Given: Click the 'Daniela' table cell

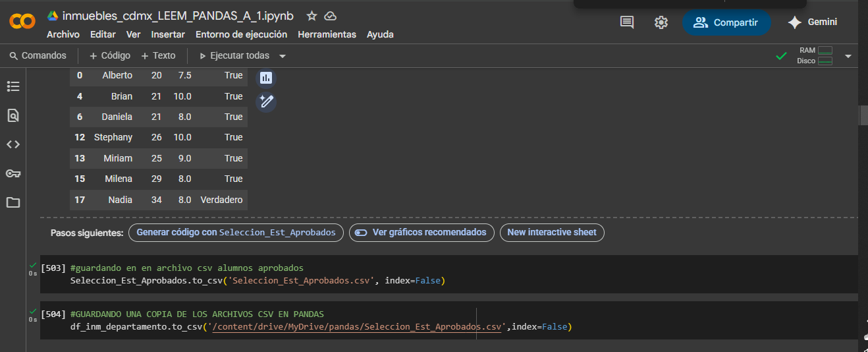Looking at the screenshot, I should click(117, 117).
